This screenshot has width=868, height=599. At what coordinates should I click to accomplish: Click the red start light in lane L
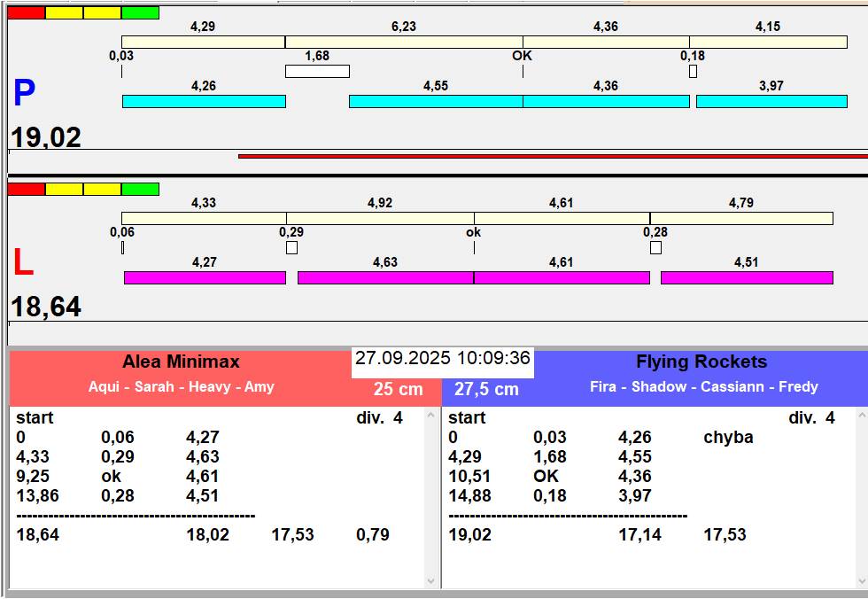click(26, 190)
